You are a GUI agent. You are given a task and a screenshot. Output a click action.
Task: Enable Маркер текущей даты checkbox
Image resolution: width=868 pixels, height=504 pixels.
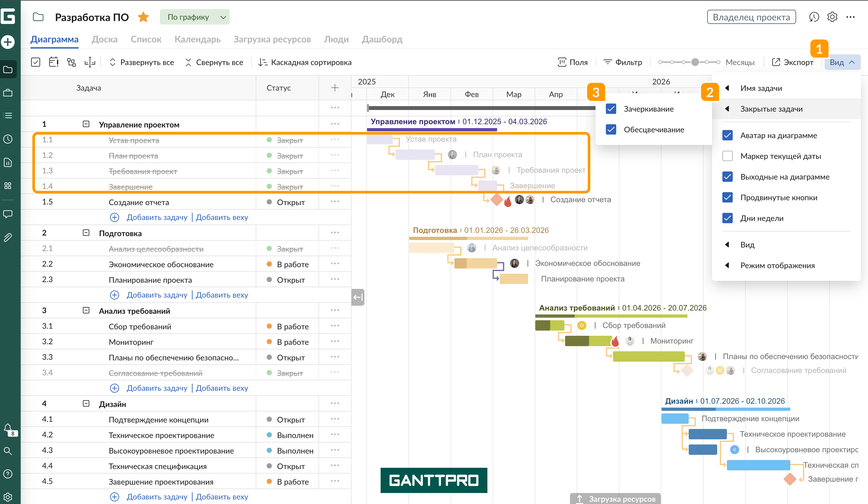tap(727, 156)
